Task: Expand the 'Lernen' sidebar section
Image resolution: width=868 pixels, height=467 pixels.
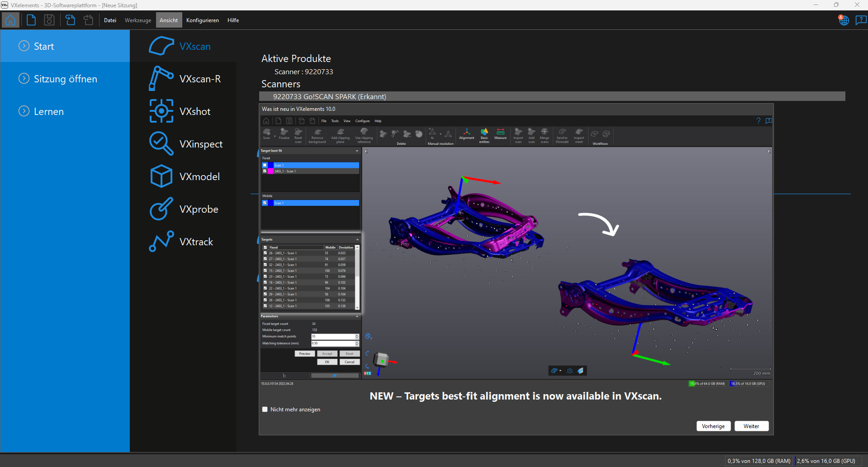Action: coord(48,111)
